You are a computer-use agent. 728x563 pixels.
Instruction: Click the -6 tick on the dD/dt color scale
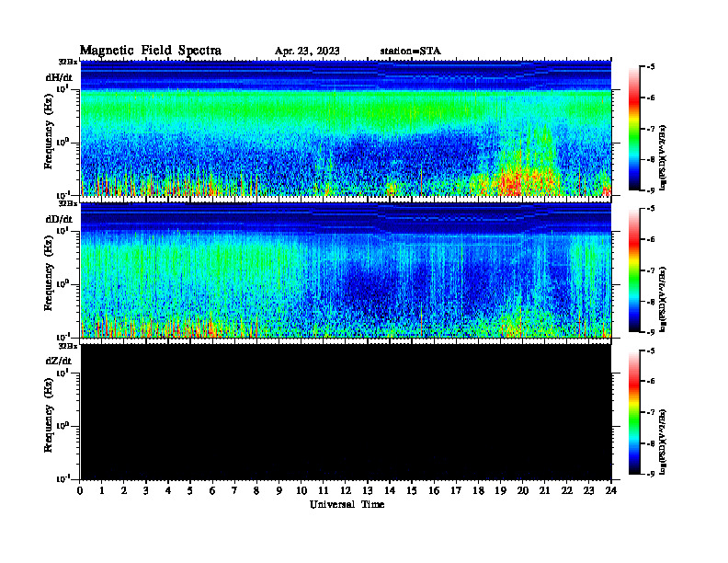[x=651, y=240]
